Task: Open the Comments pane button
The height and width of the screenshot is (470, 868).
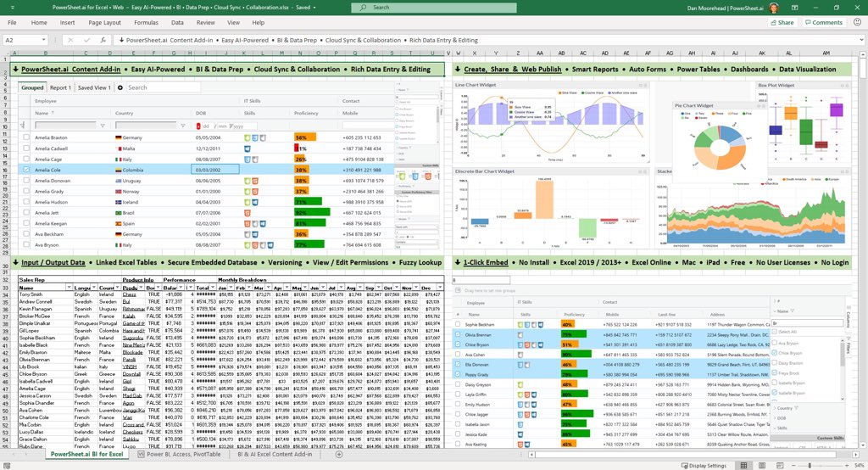Action: [x=824, y=22]
